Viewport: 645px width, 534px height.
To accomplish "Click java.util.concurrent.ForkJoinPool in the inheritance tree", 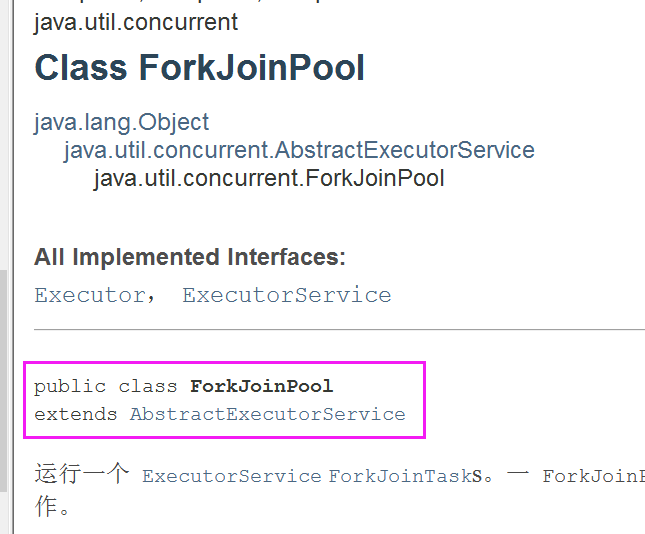I will tap(269, 178).
